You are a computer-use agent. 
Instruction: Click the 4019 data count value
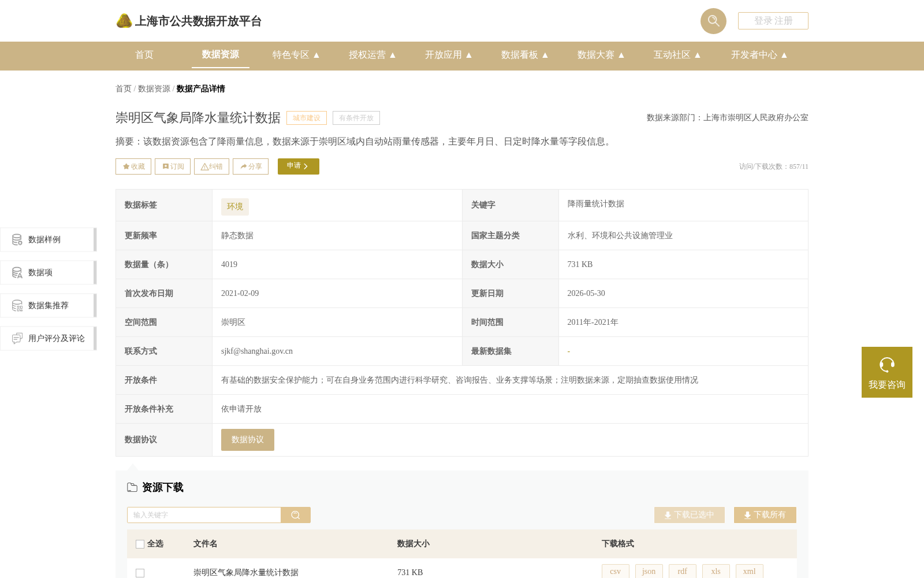tap(229, 265)
